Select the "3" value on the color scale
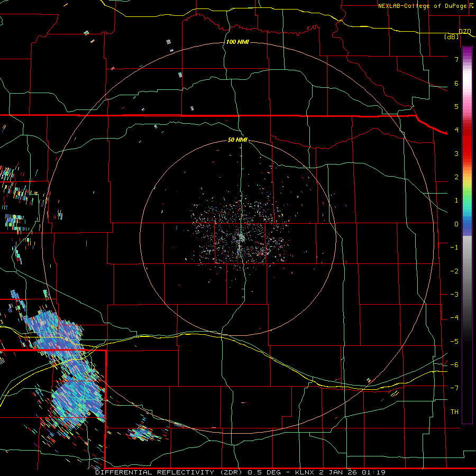This screenshot has width=476, height=476. pyautogui.click(x=456, y=153)
